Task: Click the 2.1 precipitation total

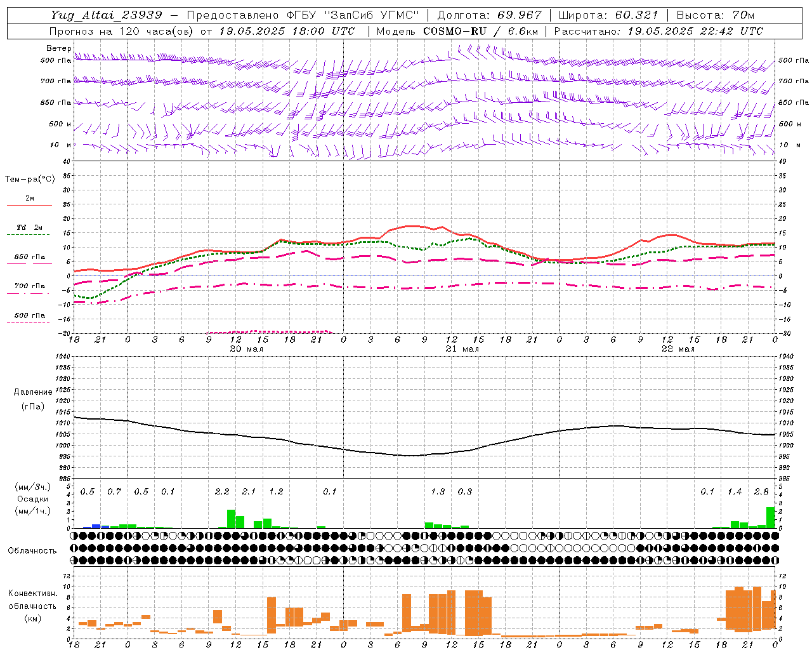Action: (x=249, y=492)
